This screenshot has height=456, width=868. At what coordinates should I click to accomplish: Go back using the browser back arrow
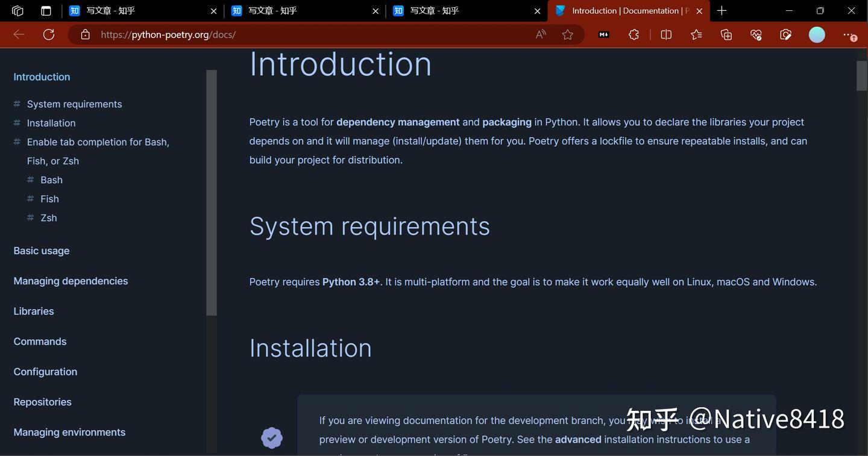pyautogui.click(x=19, y=34)
